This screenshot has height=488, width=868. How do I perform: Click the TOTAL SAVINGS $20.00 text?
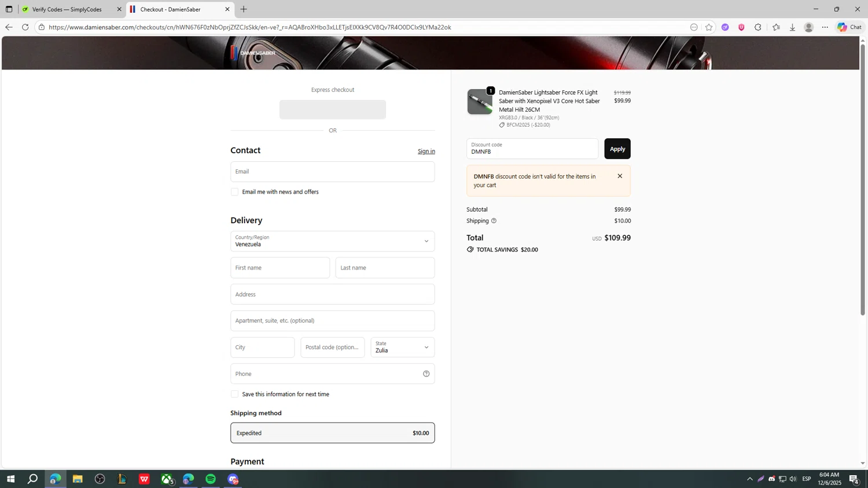507,250
